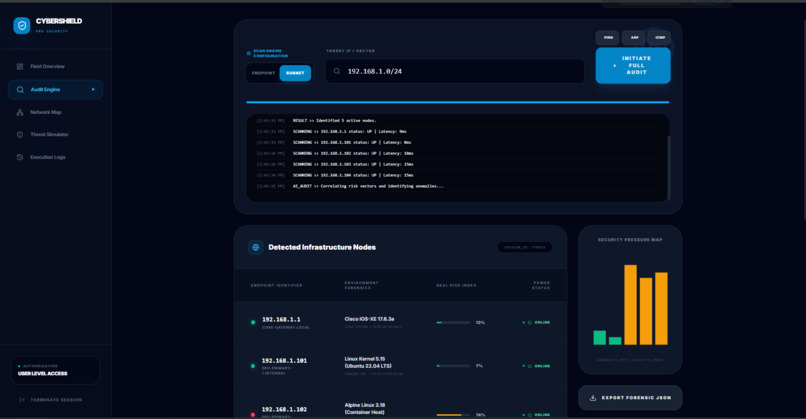Click the search icon in target IP field
Screen dimensions: 806x419
coord(337,71)
